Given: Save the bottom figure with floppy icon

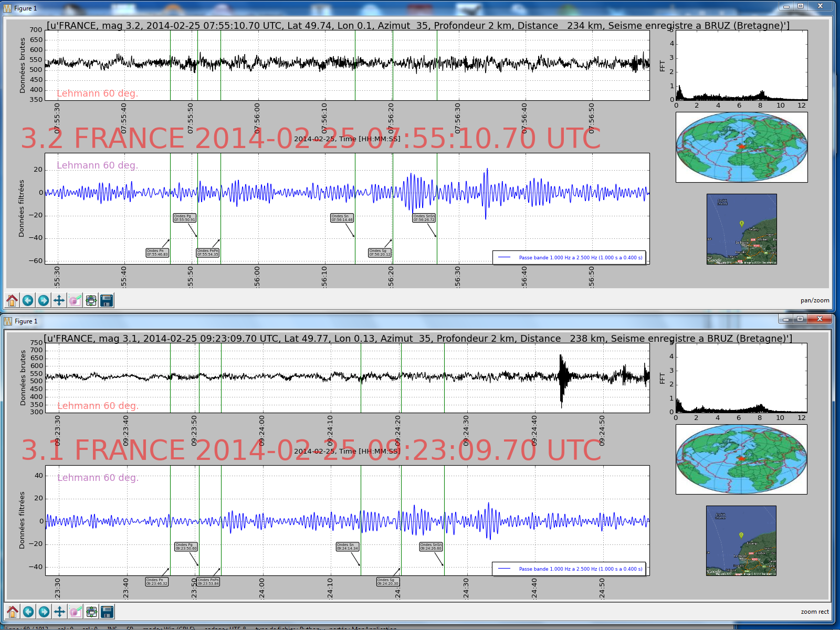Looking at the screenshot, I should pos(107,612).
